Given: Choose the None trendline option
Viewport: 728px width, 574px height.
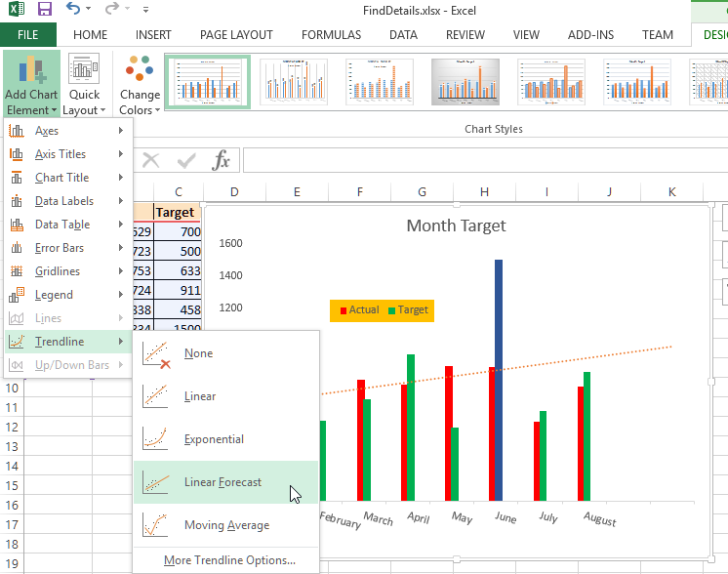Looking at the screenshot, I should pos(225,353).
